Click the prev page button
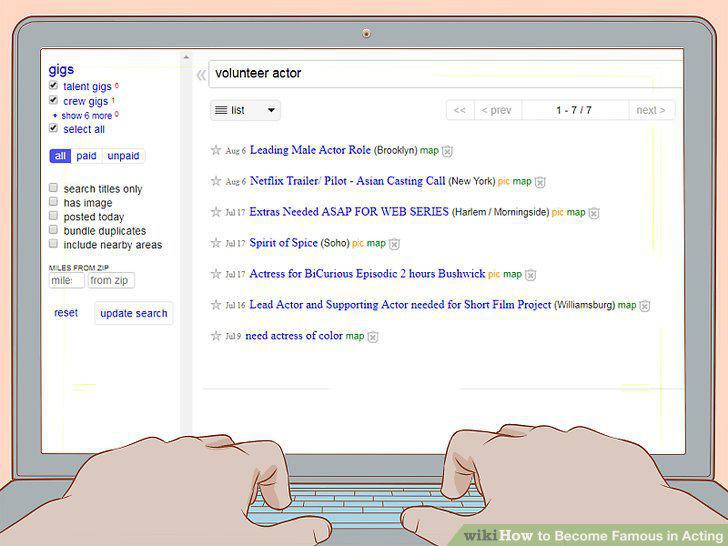Image resolution: width=728 pixels, height=546 pixels. pyautogui.click(x=496, y=110)
